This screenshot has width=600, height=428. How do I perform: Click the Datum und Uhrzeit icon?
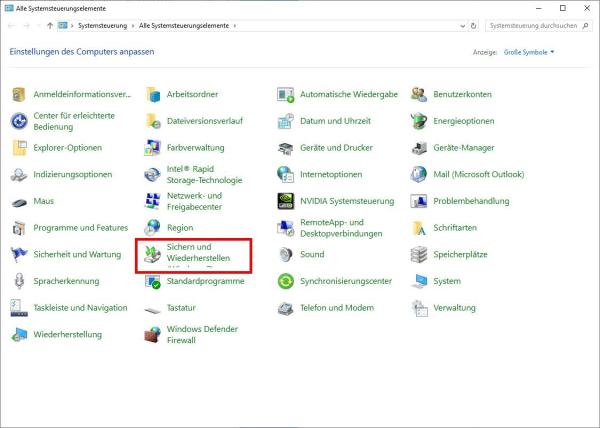coord(286,121)
